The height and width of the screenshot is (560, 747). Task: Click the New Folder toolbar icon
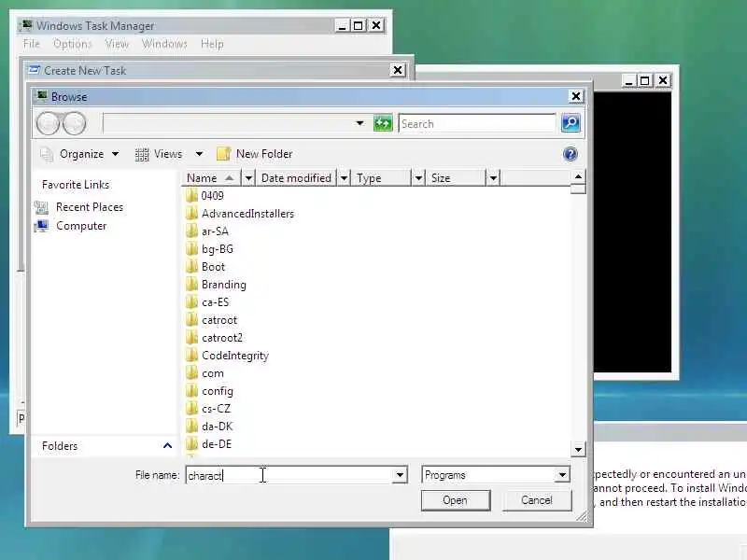pos(223,154)
